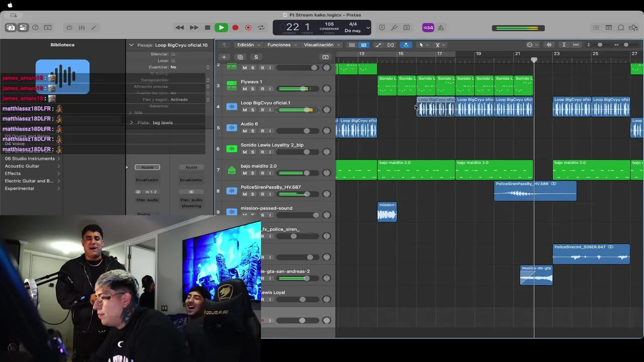
Task: Solo the Loop BigCvyu oficial.1 track
Action: coord(253,110)
